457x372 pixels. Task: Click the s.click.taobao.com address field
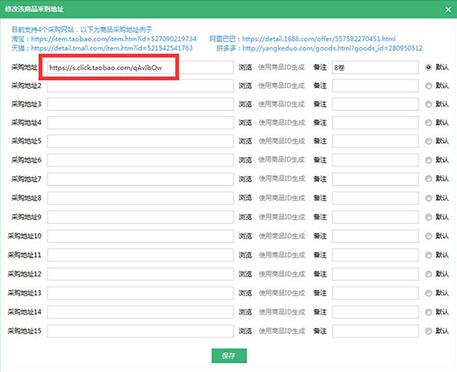click(140, 67)
